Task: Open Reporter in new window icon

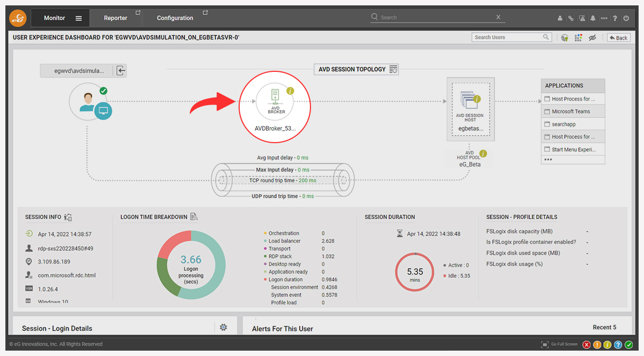Action: (138, 12)
